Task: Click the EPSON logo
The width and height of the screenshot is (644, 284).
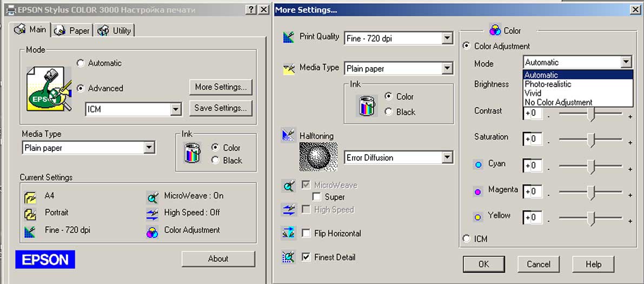Action: (45, 259)
